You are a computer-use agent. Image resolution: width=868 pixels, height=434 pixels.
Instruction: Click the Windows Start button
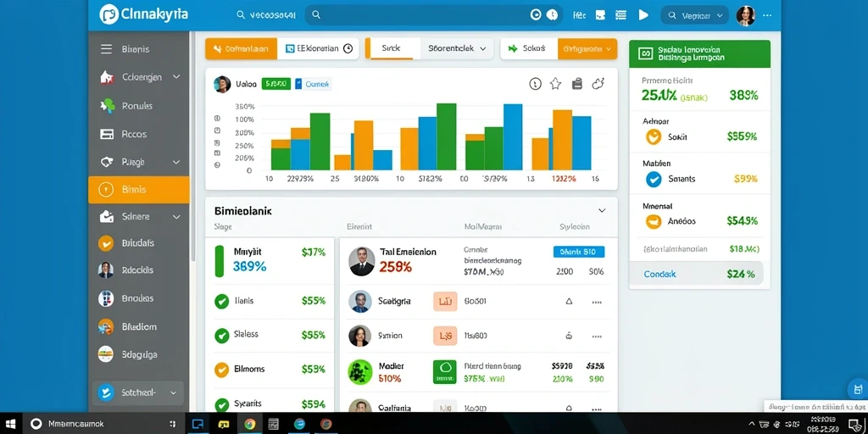10,424
